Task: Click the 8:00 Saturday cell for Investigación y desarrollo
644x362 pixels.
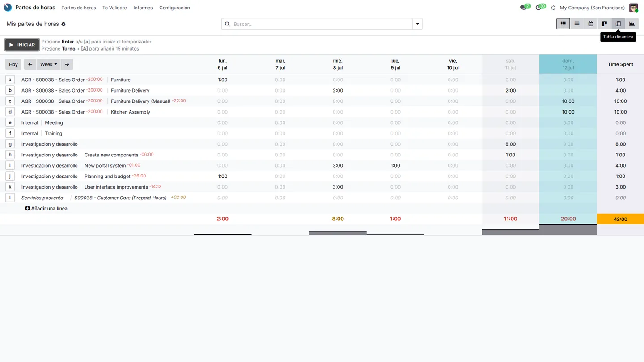Action: 510,144
